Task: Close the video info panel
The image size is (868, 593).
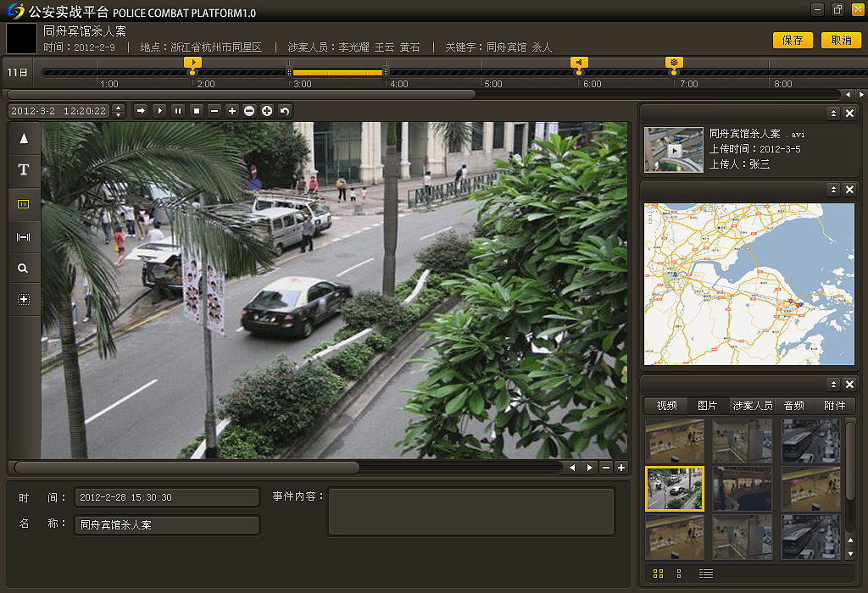Action: coord(849,114)
